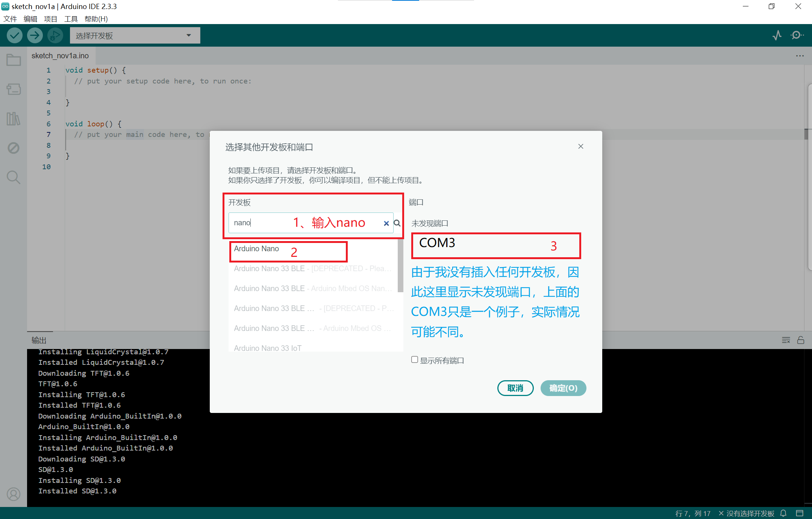Open the 文件 menu

pyautogui.click(x=10, y=19)
